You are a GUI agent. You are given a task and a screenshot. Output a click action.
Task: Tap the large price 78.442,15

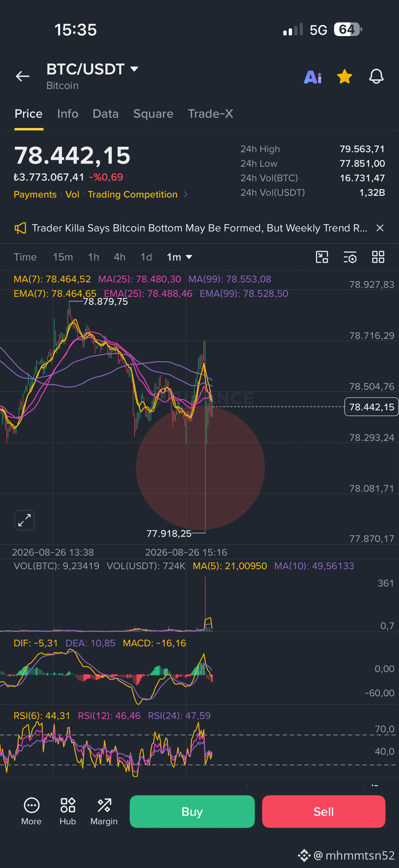point(72,155)
